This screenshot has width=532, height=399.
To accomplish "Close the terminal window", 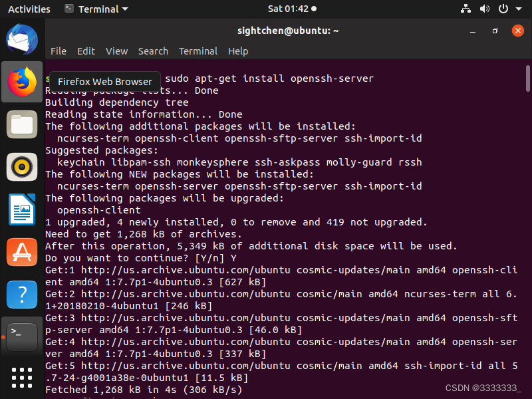I will coord(518,31).
